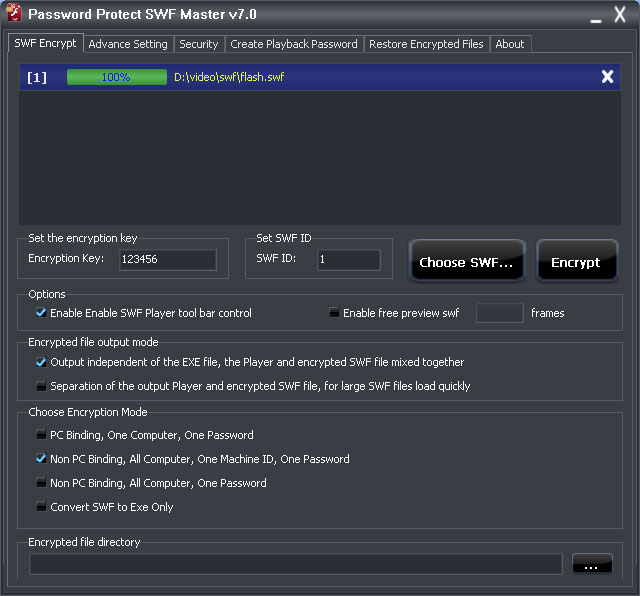Click the Encryption Key input field
Viewport: 640px width, 596px height.
[167, 259]
